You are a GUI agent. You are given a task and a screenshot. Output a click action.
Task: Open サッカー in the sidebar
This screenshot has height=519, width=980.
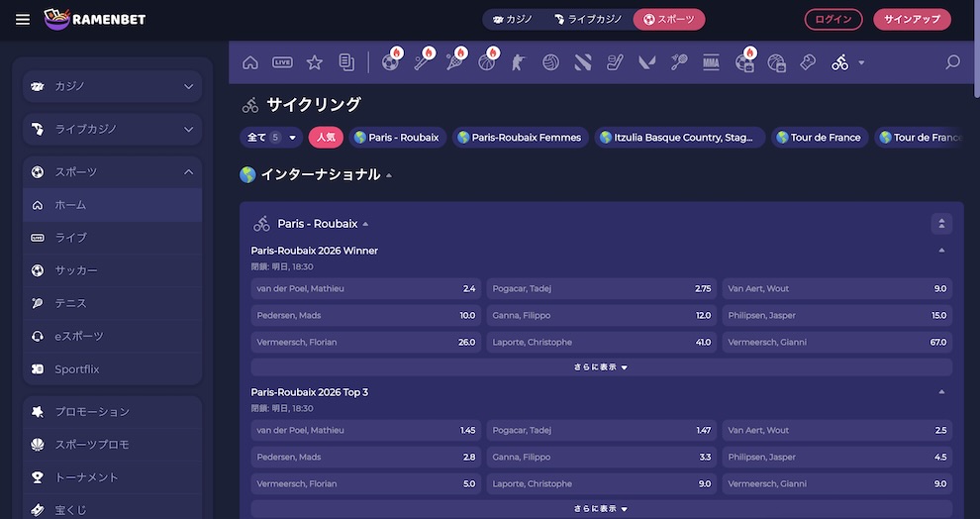pos(113,270)
